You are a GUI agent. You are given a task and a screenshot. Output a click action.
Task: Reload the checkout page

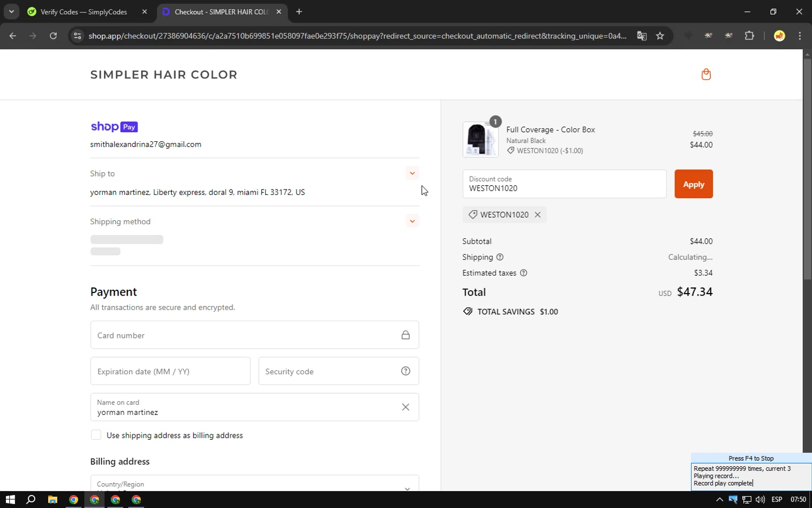(53, 36)
